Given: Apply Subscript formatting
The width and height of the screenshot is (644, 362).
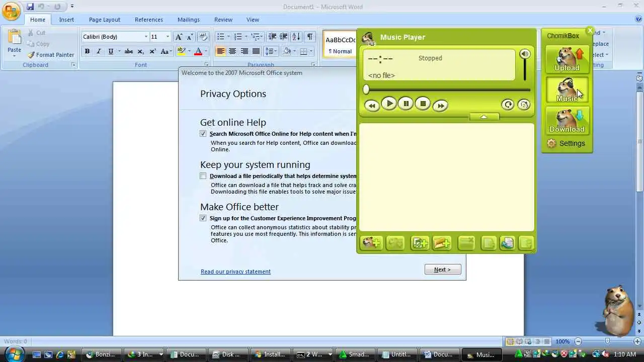Looking at the screenshot, I should click(x=140, y=51).
